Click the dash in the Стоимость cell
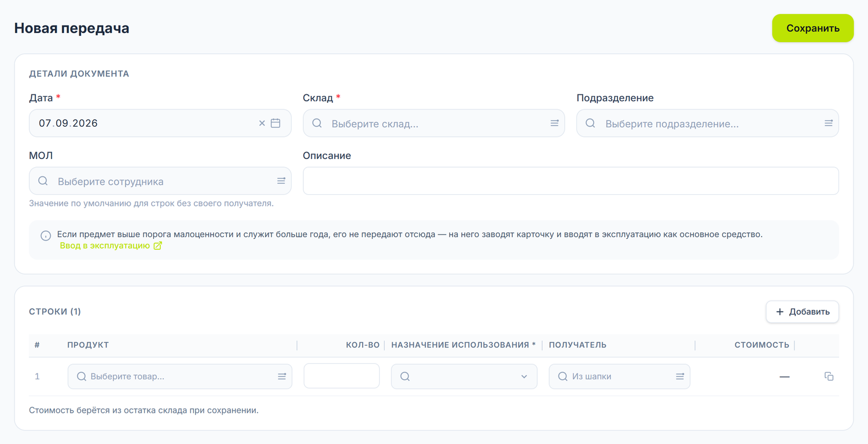 [x=784, y=377]
